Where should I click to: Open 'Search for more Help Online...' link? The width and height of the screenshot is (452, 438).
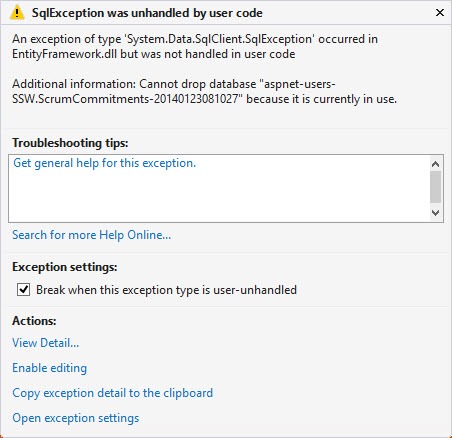point(91,235)
